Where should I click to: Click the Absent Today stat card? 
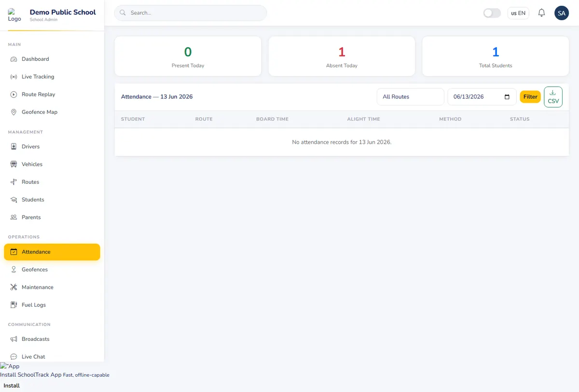coord(342,56)
